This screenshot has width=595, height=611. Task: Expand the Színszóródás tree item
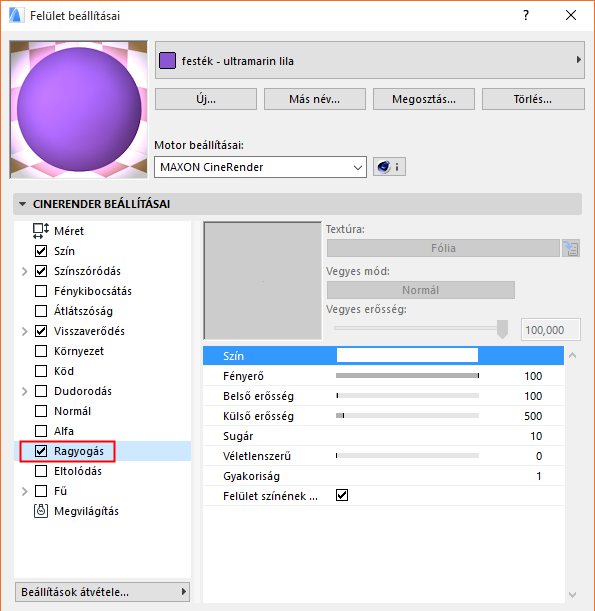click(x=25, y=271)
